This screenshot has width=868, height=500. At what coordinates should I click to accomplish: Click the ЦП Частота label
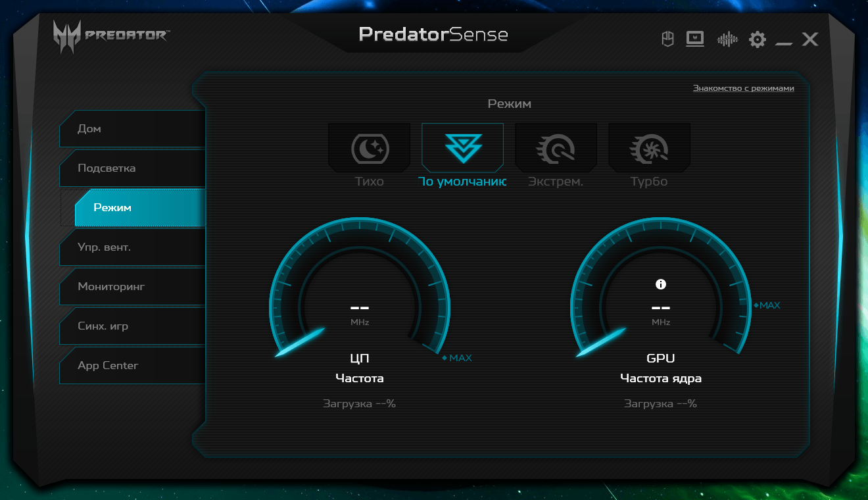(360, 368)
